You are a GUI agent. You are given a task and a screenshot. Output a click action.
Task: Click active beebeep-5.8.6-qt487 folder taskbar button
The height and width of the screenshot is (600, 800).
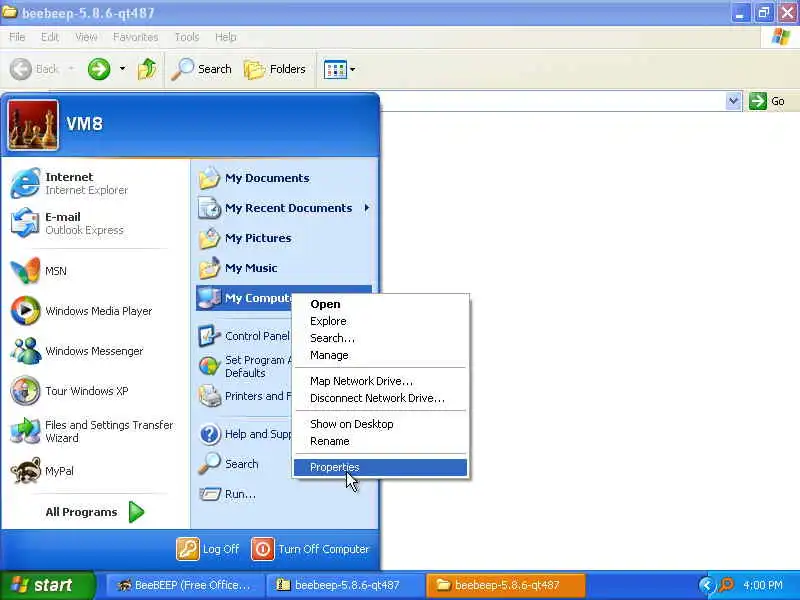pos(505,585)
